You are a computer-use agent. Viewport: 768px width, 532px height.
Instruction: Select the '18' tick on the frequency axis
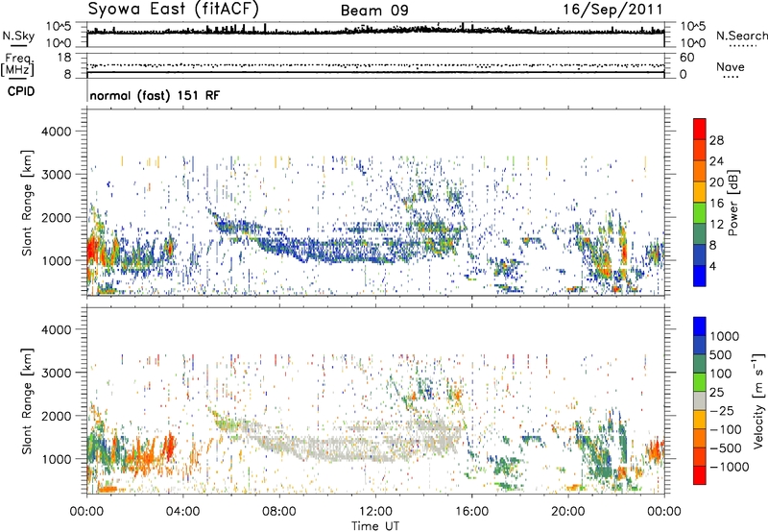tap(64, 58)
